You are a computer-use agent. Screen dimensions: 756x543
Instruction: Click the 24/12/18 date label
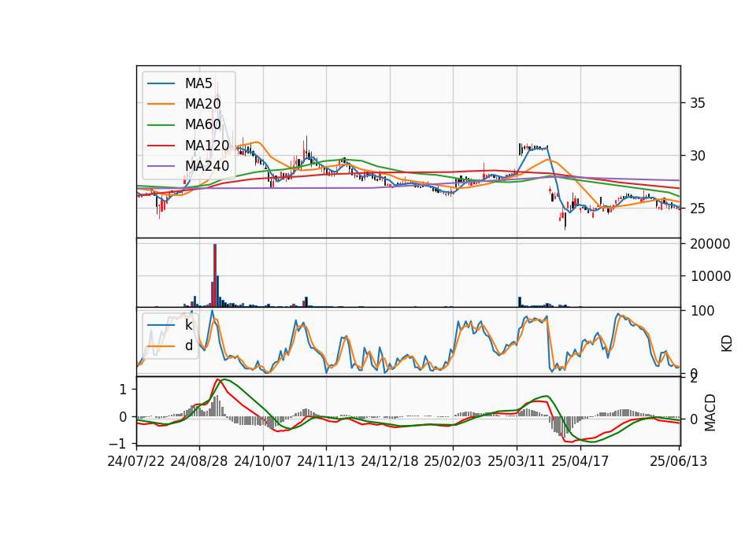click(x=390, y=462)
